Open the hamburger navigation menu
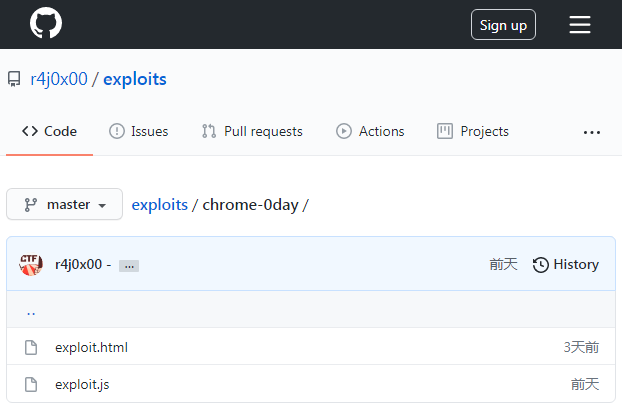622x408 pixels. [x=580, y=25]
